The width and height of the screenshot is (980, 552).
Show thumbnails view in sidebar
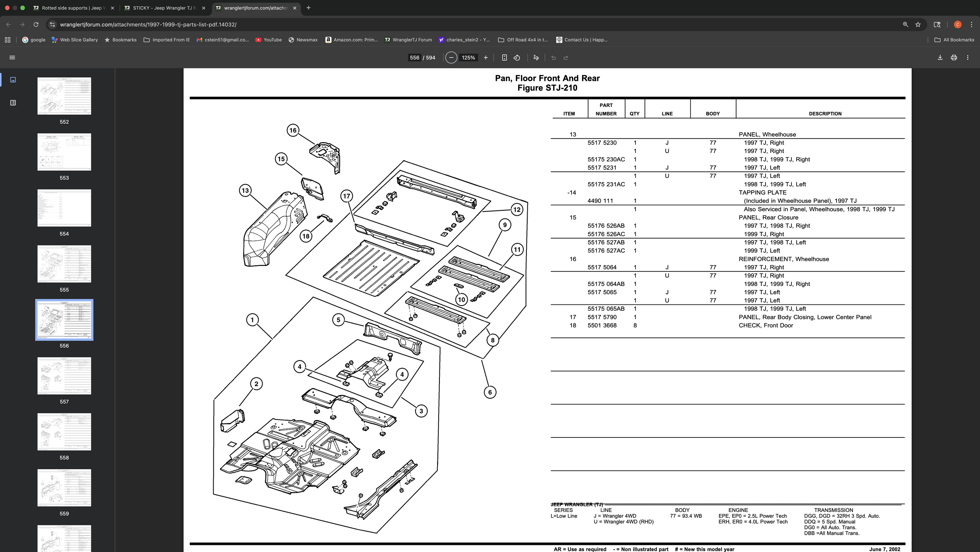tap(13, 80)
